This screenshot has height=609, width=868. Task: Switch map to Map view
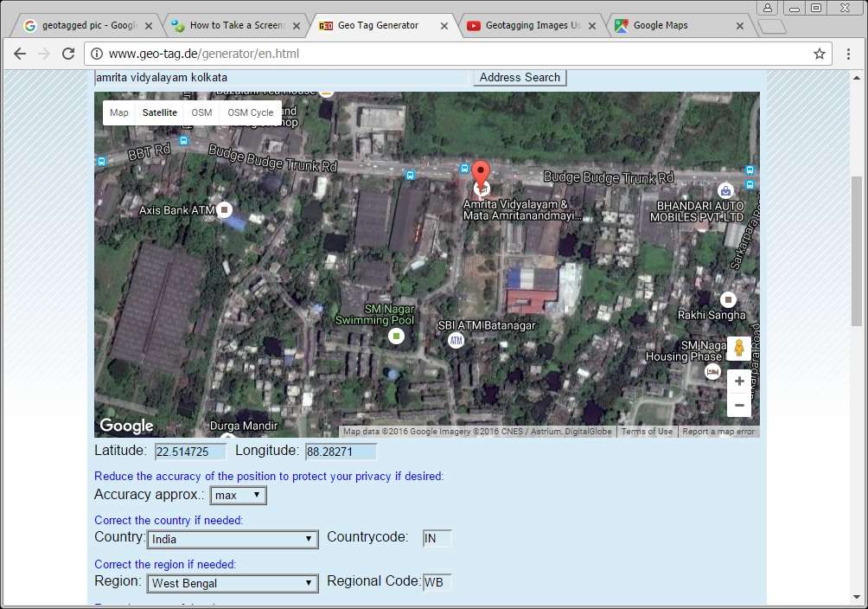point(119,112)
